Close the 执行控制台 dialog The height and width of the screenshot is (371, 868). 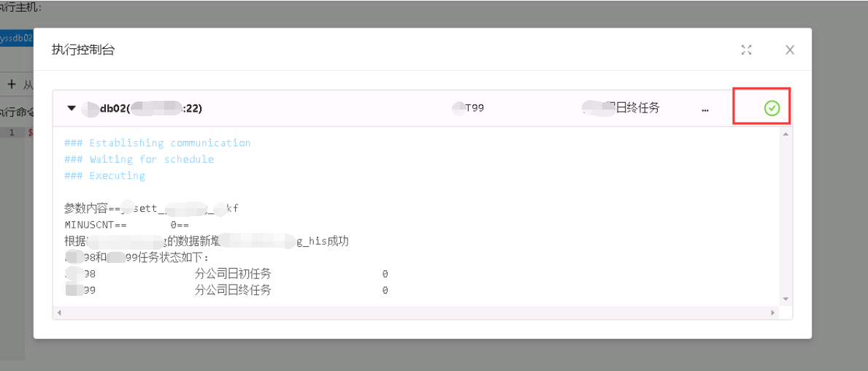(x=790, y=50)
